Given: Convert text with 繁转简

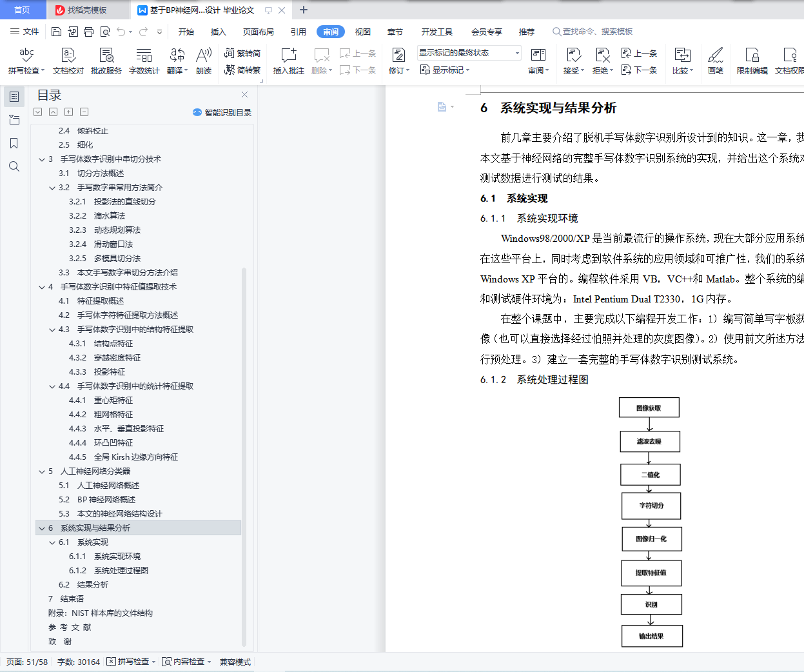Looking at the screenshot, I should pos(242,53).
